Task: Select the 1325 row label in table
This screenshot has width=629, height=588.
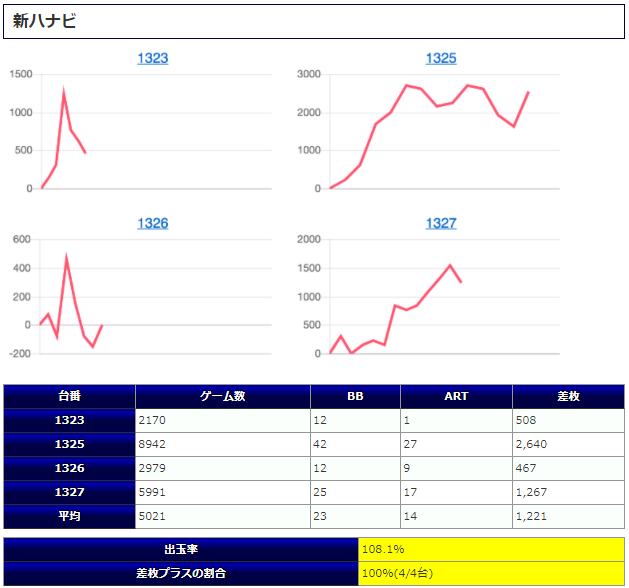Action: pyautogui.click(x=70, y=445)
